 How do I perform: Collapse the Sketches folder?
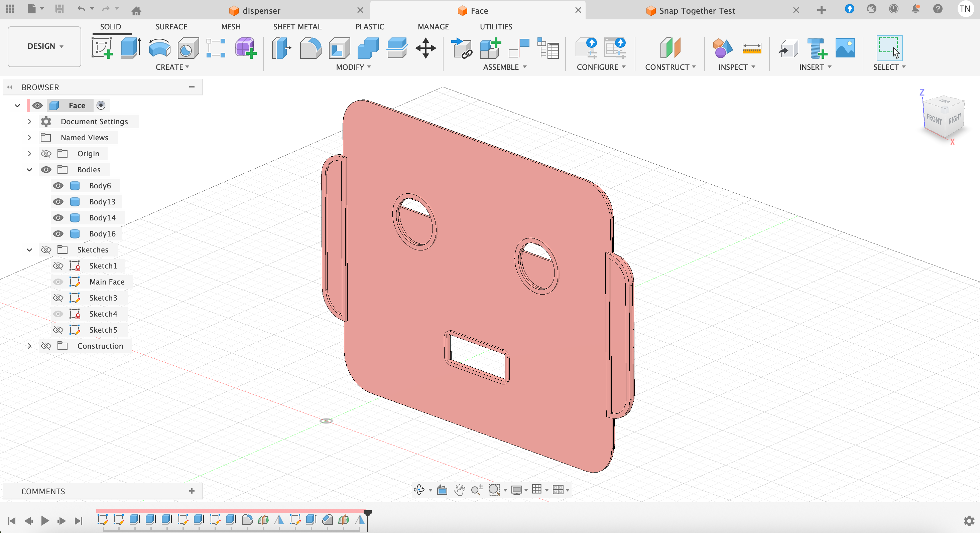click(29, 250)
